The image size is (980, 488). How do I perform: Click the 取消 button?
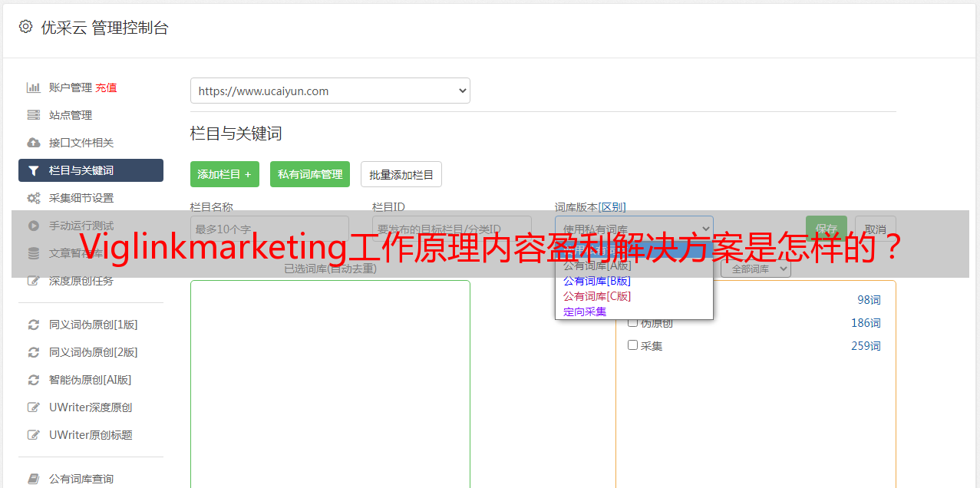pos(876,229)
